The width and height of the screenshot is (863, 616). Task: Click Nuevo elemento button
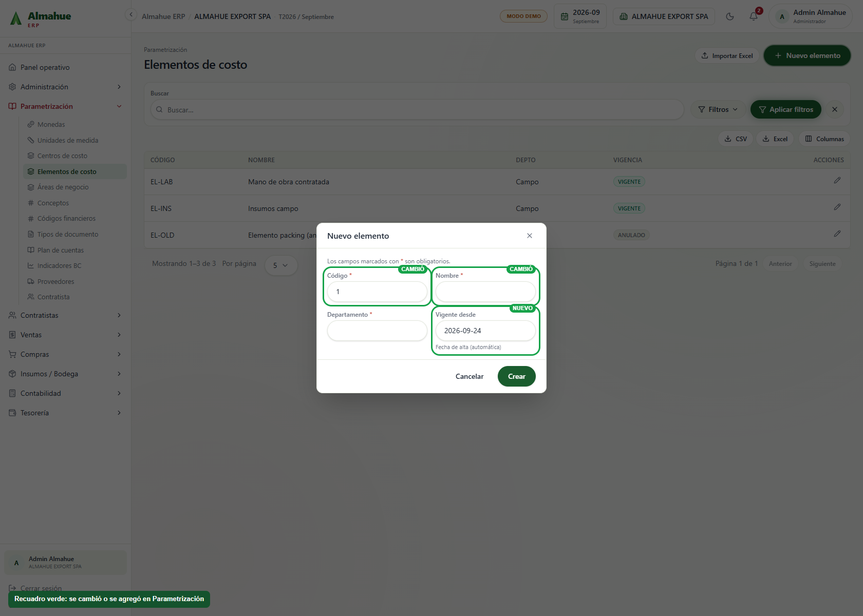(807, 55)
